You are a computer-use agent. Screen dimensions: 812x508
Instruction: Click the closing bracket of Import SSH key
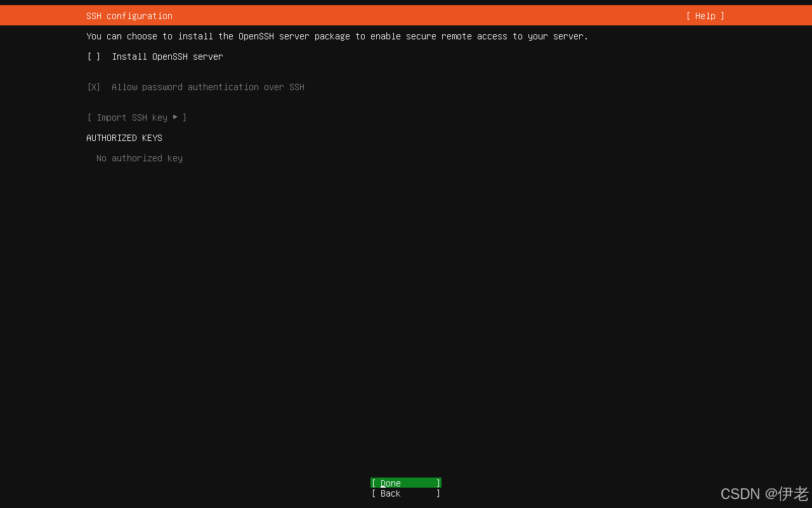pyautogui.click(x=185, y=117)
